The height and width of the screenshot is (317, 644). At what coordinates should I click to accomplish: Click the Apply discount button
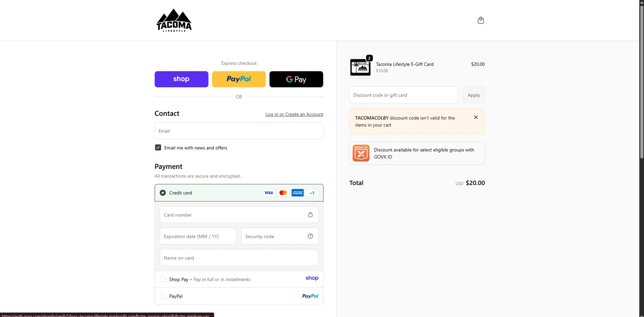(474, 95)
